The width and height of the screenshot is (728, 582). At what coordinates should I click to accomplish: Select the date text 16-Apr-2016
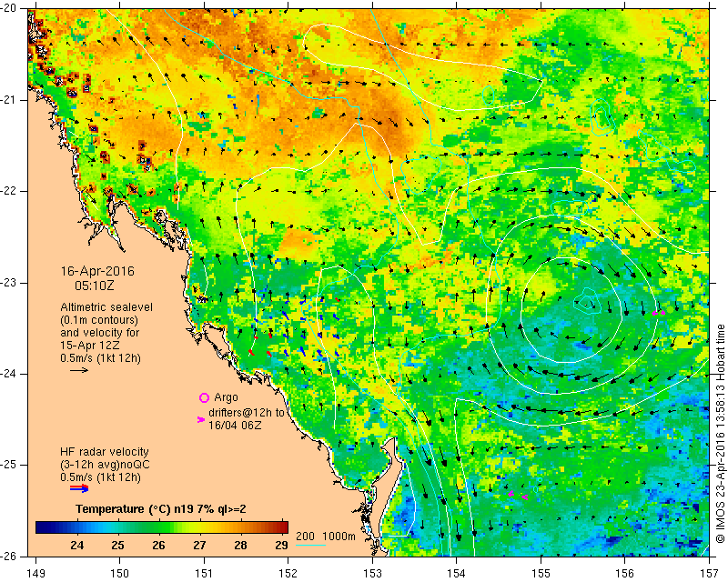tap(97, 271)
